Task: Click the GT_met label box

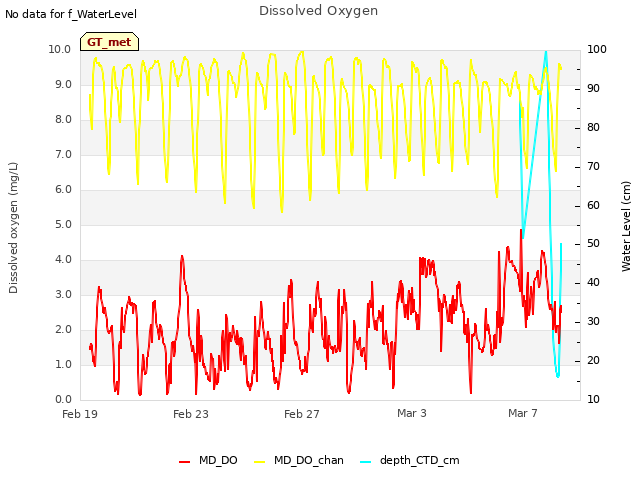Action: click(109, 42)
